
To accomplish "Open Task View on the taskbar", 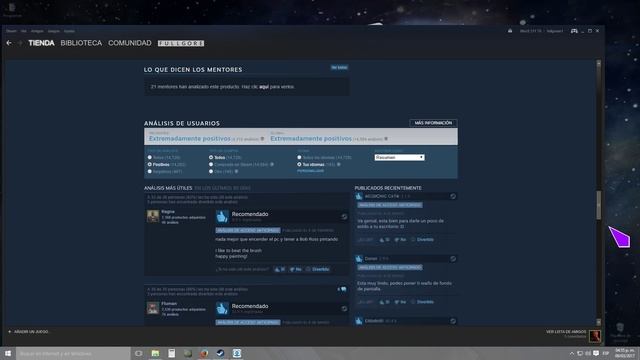I will click(138, 353).
